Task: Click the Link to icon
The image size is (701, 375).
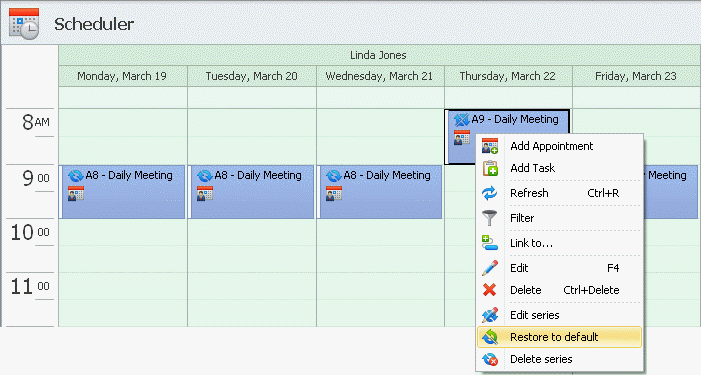Action: point(490,243)
